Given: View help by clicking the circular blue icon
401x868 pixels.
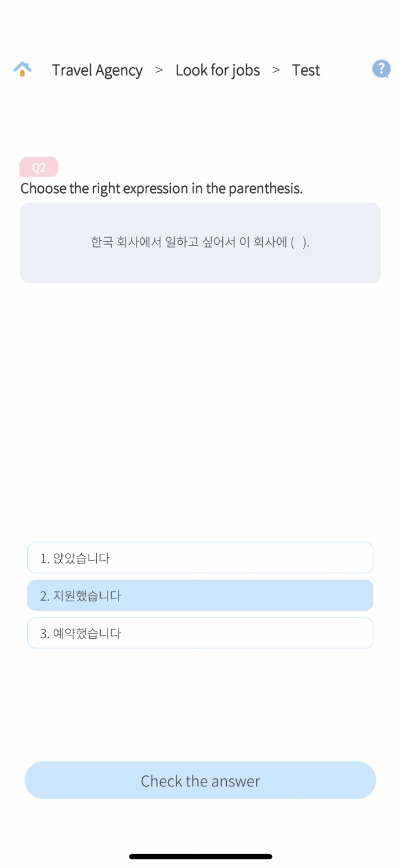Looking at the screenshot, I should click(x=381, y=68).
